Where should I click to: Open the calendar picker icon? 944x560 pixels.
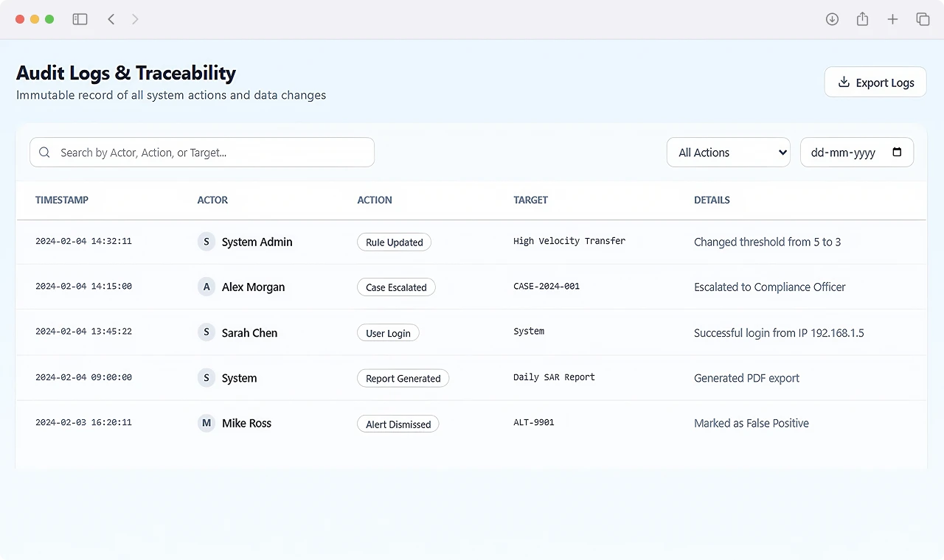pyautogui.click(x=897, y=152)
